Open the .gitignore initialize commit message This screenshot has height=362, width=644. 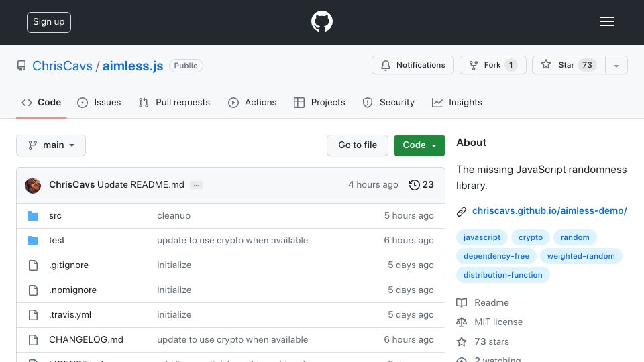(x=174, y=265)
